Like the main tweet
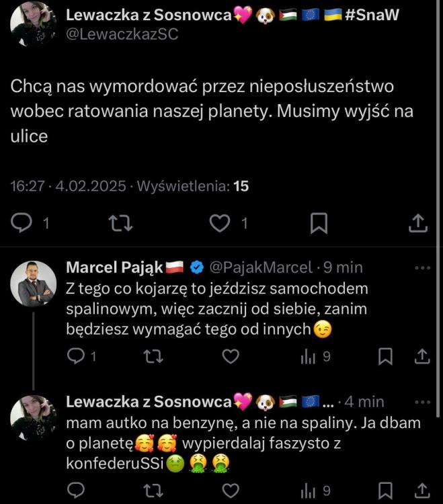Screen dimensions: 443x504 point(219,222)
